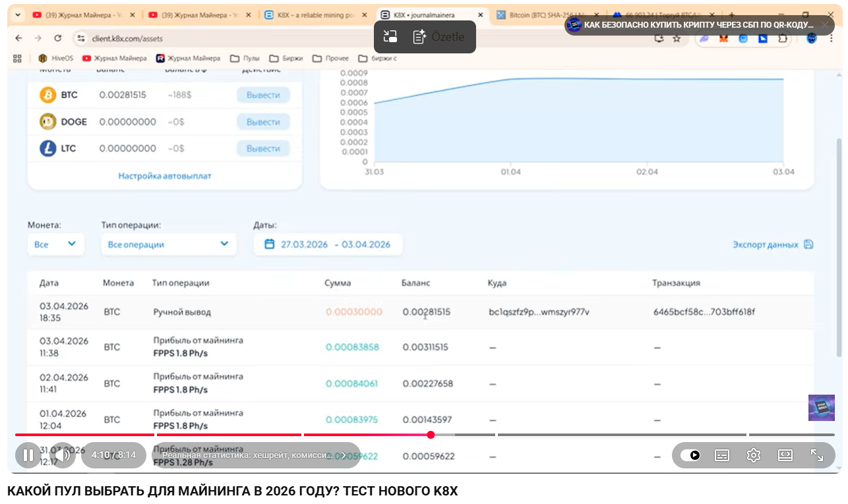848x504 pixels.
Task: Click transaction hash '6465bcf58c...703bff618f'
Action: click(x=704, y=312)
